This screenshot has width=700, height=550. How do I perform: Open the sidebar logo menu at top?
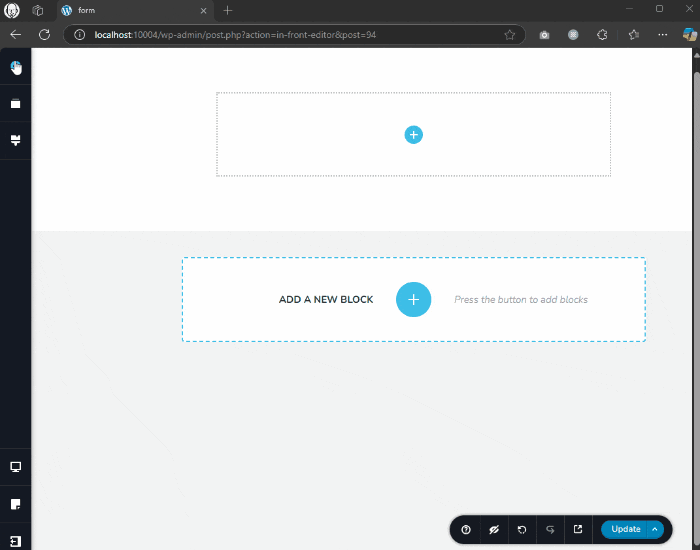click(x=16, y=67)
